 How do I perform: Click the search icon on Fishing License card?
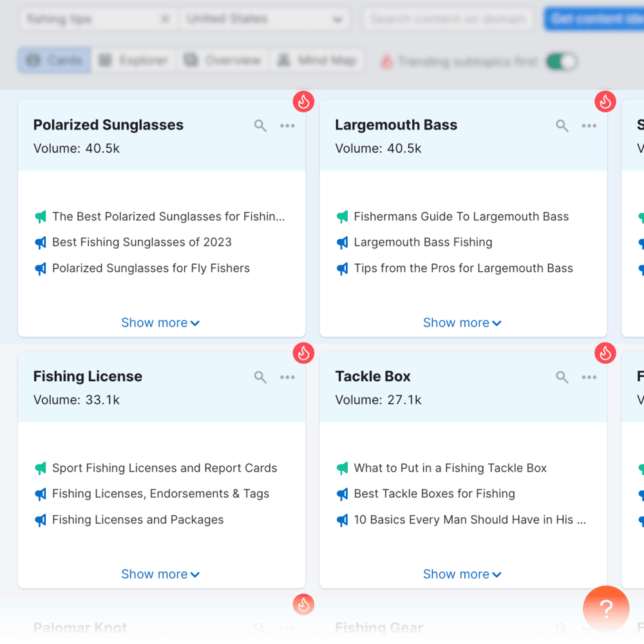coord(260,377)
